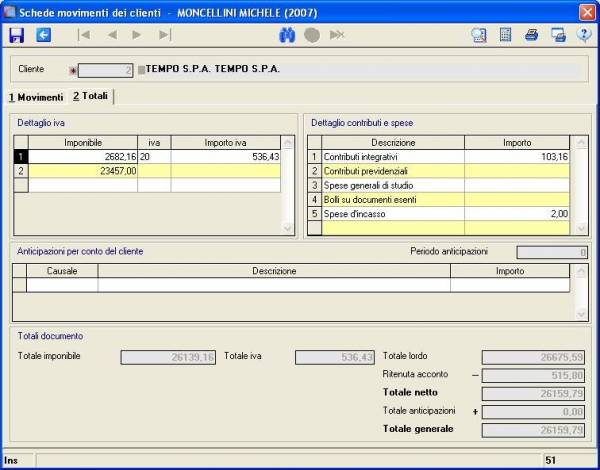
Task: Click the grey fast-forward cancel icon
Action: 337,35
